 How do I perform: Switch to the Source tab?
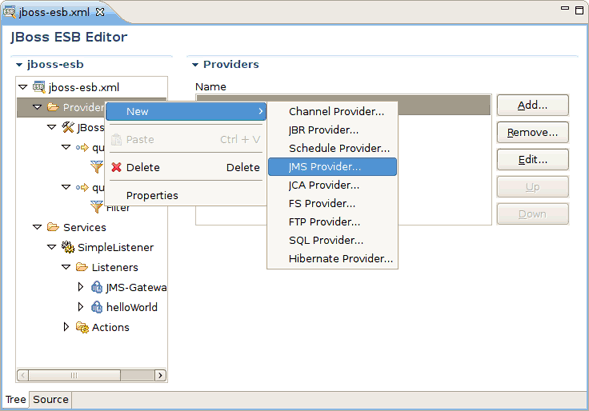coord(51,399)
